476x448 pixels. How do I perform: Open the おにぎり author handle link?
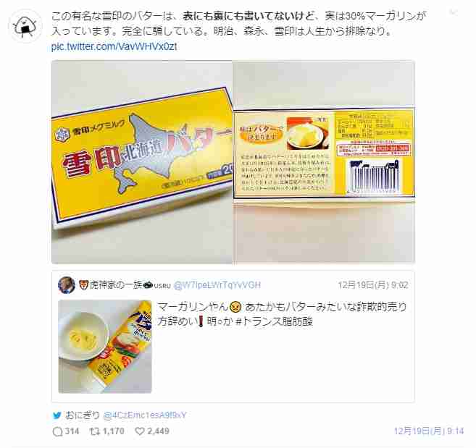point(145,415)
